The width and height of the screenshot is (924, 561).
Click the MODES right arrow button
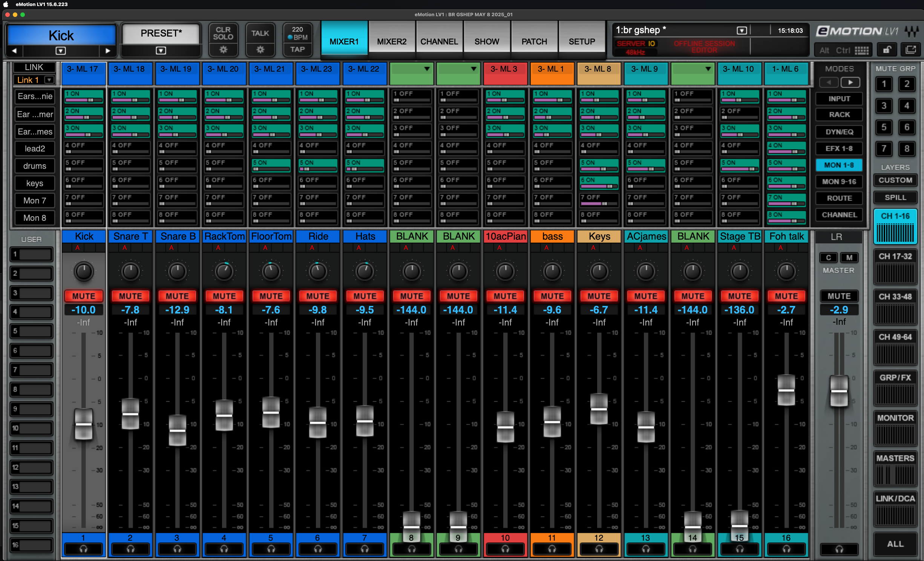(x=850, y=82)
